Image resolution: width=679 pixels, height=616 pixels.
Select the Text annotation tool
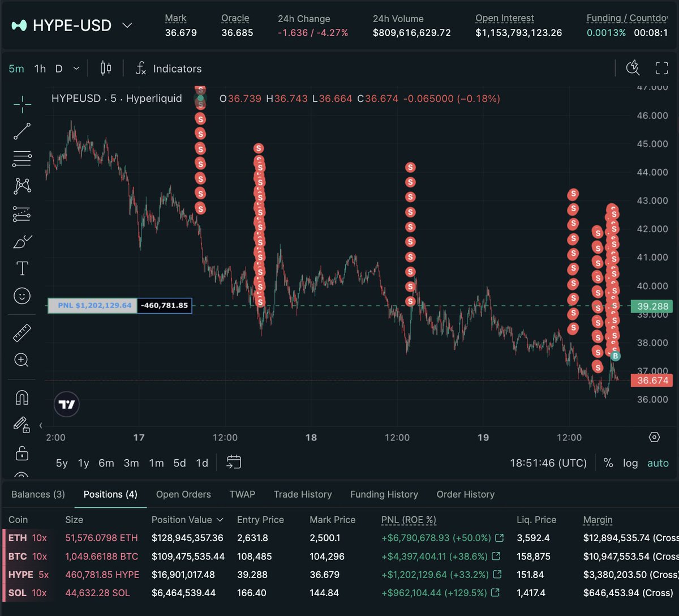click(22, 268)
